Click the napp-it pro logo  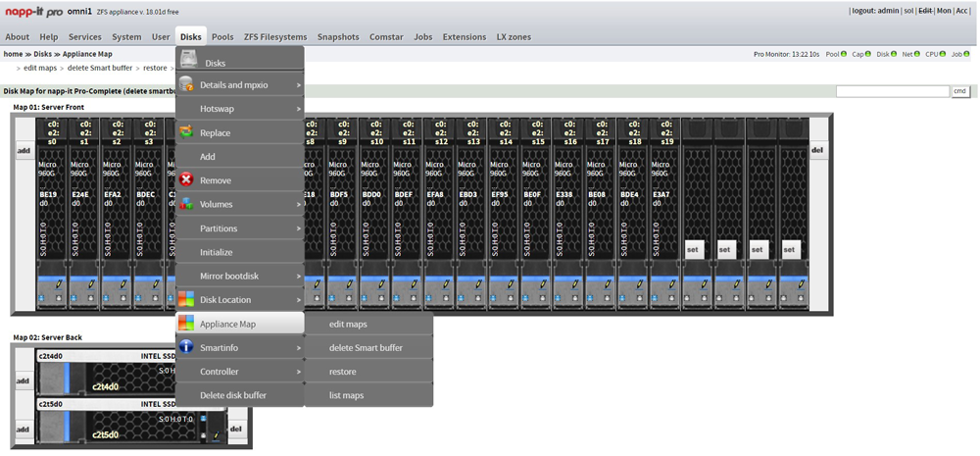33,12
